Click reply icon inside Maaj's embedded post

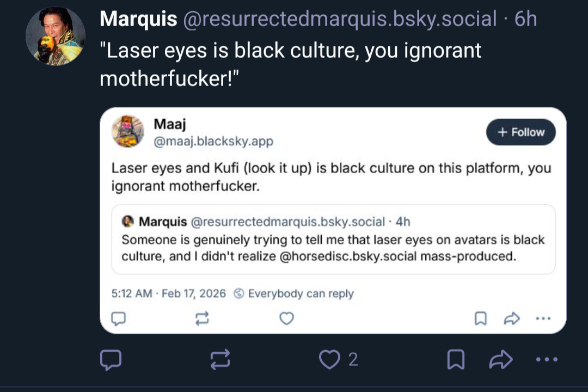click(118, 318)
